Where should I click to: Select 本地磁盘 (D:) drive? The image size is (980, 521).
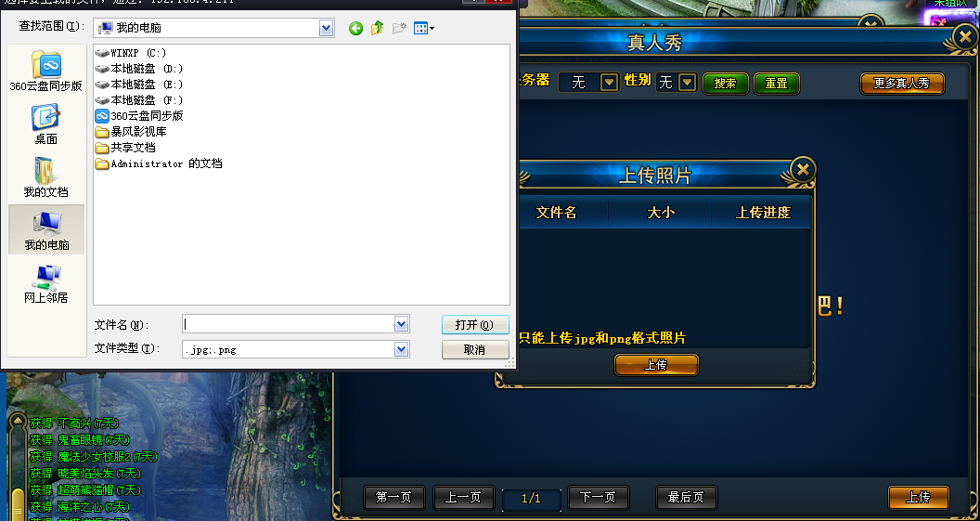pyautogui.click(x=139, y=69)
